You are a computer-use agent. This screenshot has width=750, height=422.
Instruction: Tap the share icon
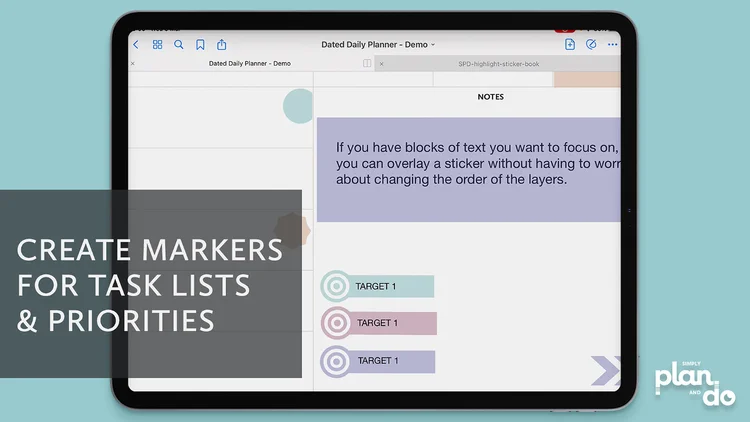[221, 44]
